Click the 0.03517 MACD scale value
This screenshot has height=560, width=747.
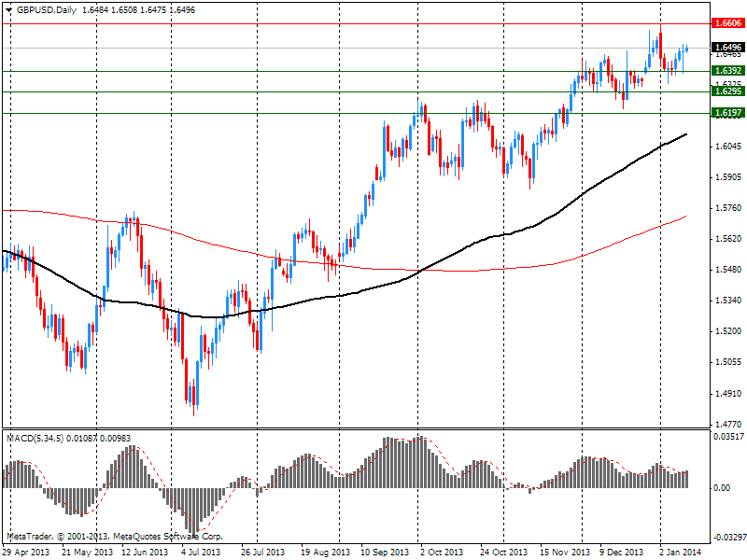[728, 436]
